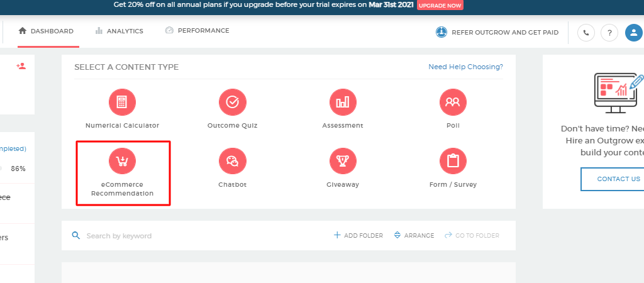Open the help question mark icon
Viewport: 644px width, 283px height.
609,33
